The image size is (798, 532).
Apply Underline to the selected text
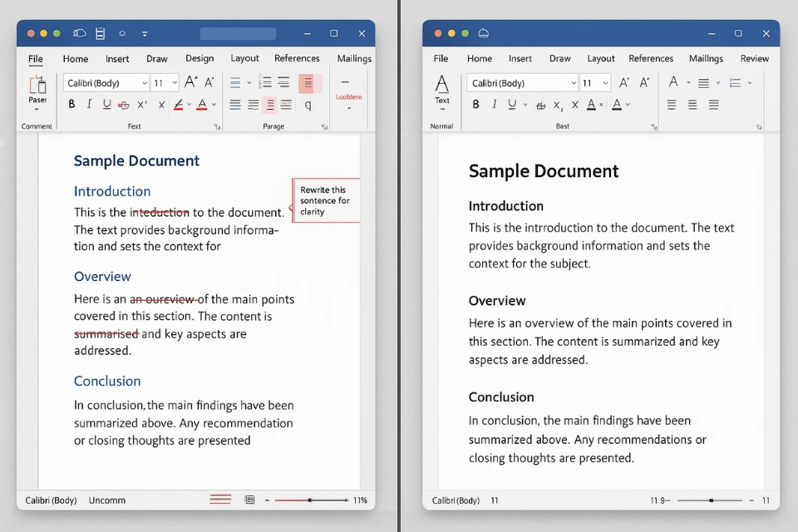pos(107,104)
